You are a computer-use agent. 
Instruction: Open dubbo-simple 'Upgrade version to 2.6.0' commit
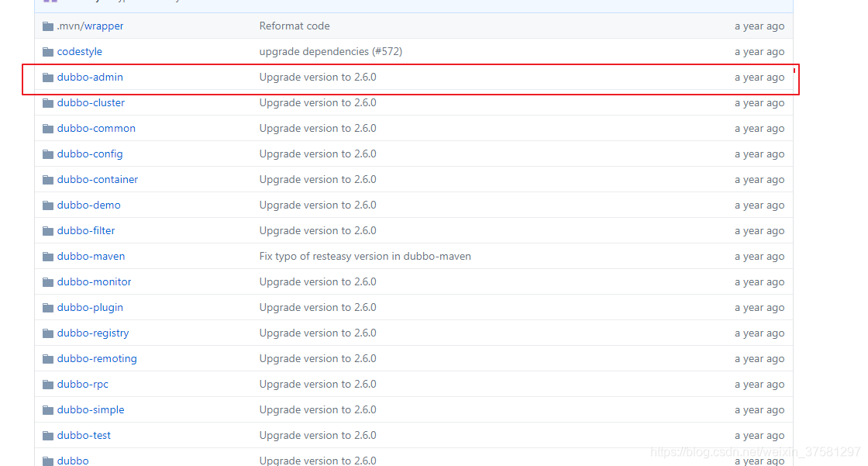click(x=318, y=409)
